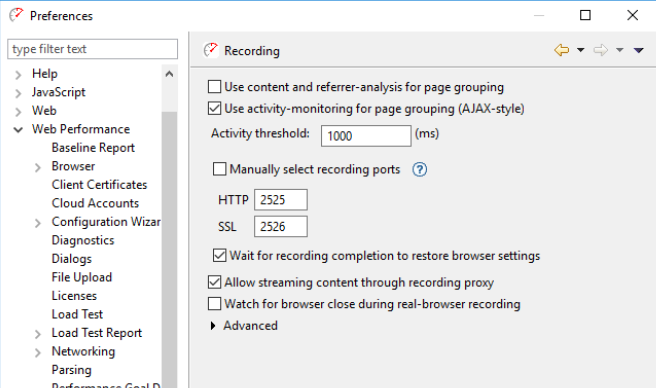Disable activity-monitoring for page grouping
The image size is (656, 388).
tap(215, 108)
